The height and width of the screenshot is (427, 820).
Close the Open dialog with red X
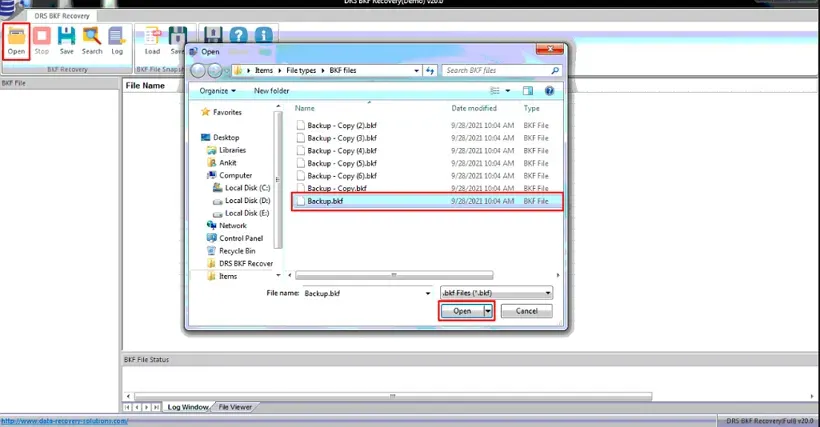tap(550, 49)
